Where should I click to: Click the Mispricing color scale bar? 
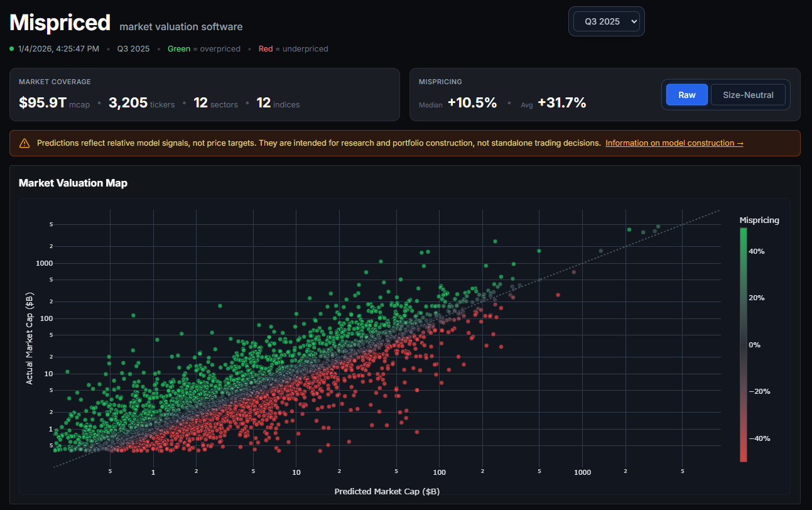[744, 344]
